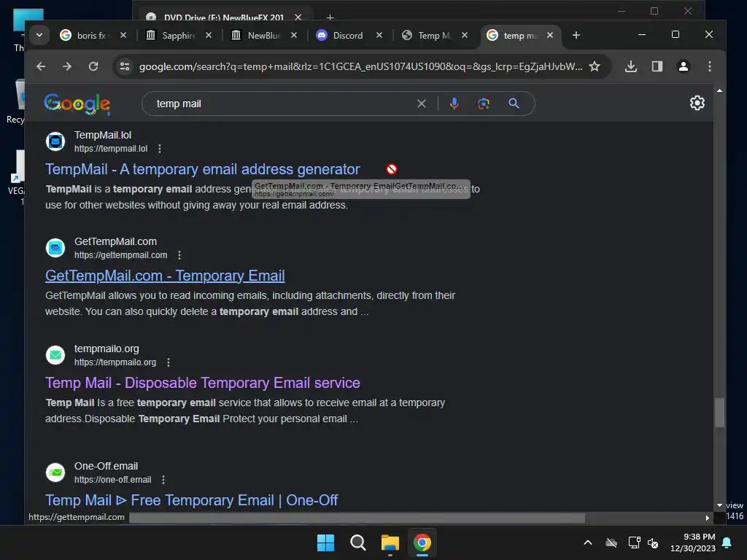Go back to the previous page

pos(41,66)
